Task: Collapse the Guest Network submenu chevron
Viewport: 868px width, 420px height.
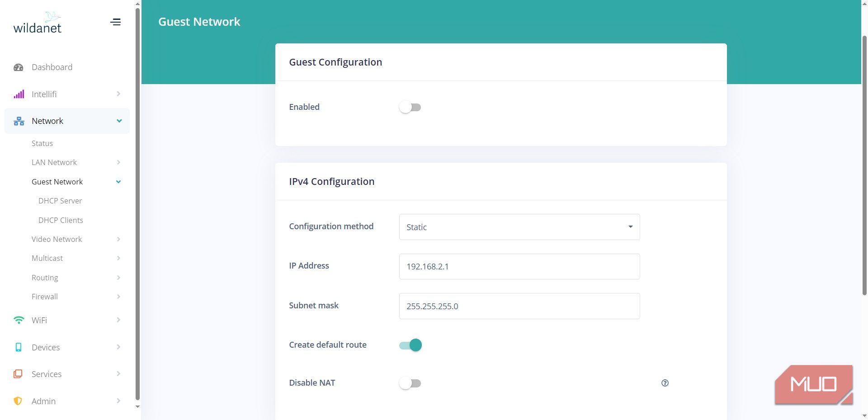Action: 118,182
